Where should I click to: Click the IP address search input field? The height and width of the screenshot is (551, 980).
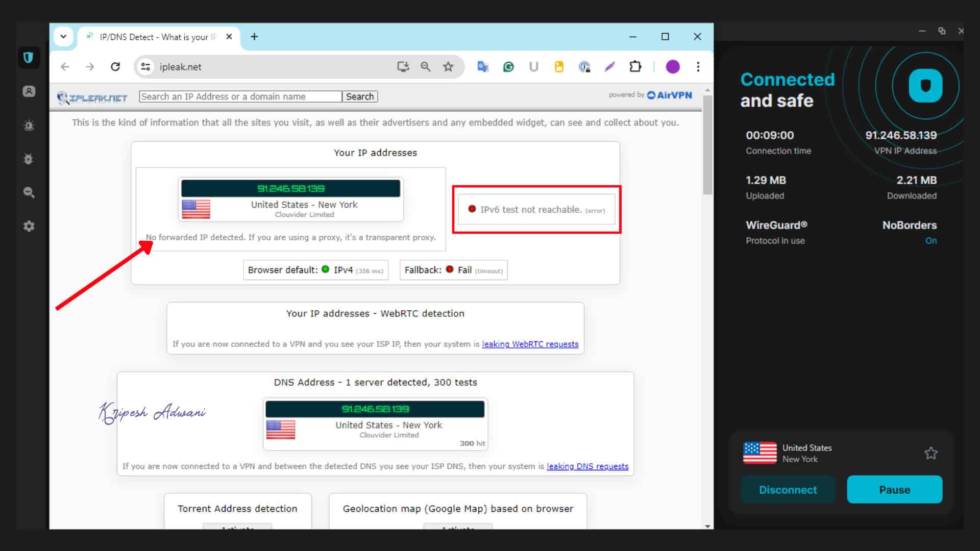[240, 96]
